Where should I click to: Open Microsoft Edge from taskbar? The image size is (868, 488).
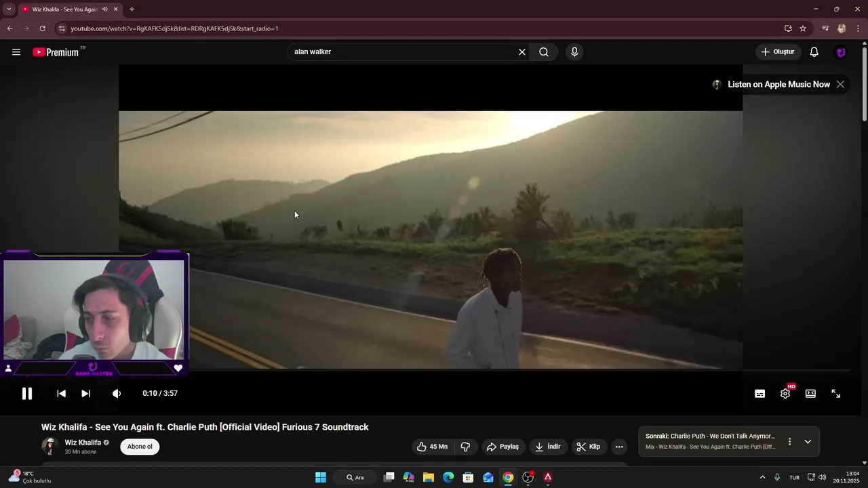[x=448, y=477]
